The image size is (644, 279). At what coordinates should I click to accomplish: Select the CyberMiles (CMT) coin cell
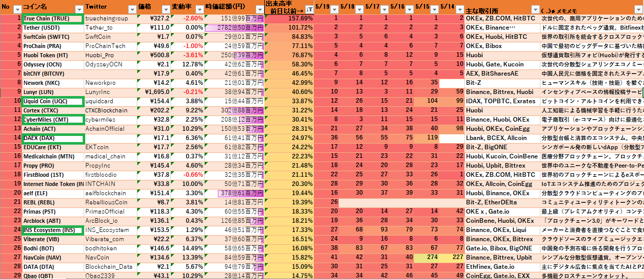(x=53, y=120)
